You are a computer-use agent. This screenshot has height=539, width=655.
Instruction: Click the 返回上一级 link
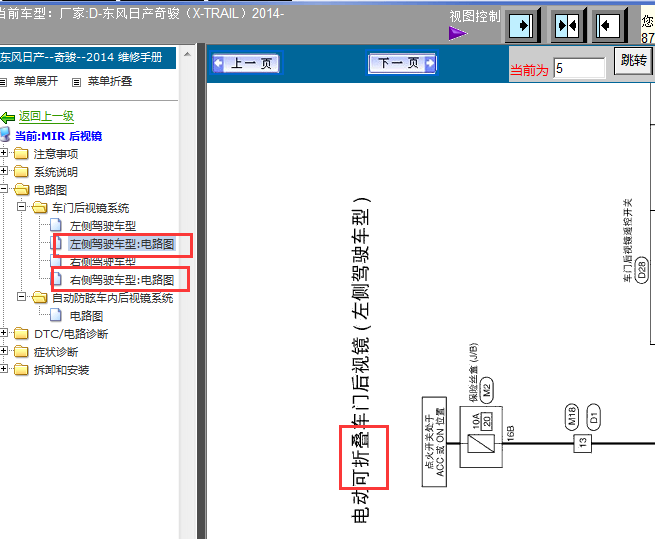coord(46,116)
